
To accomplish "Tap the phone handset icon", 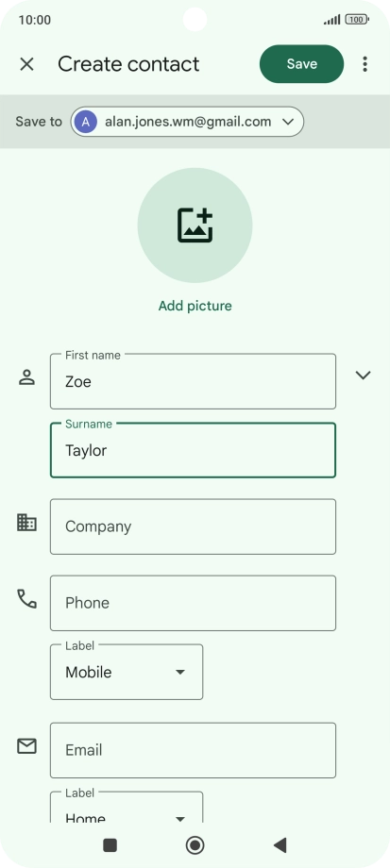I will [26, 599].
